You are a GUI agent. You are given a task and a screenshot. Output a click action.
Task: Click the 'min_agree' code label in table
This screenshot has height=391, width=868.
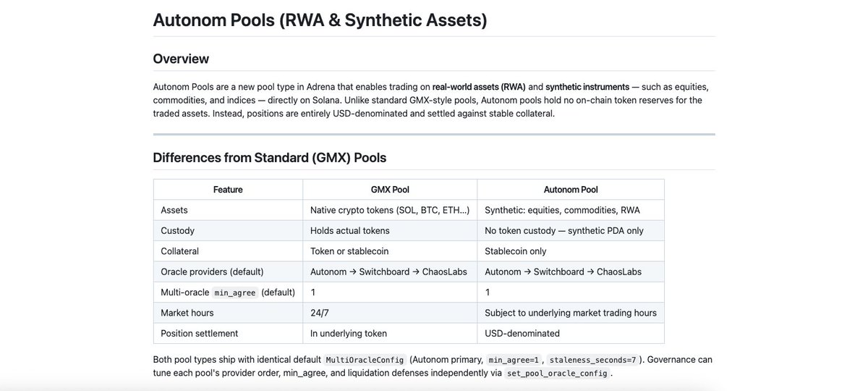click(236, 293)
